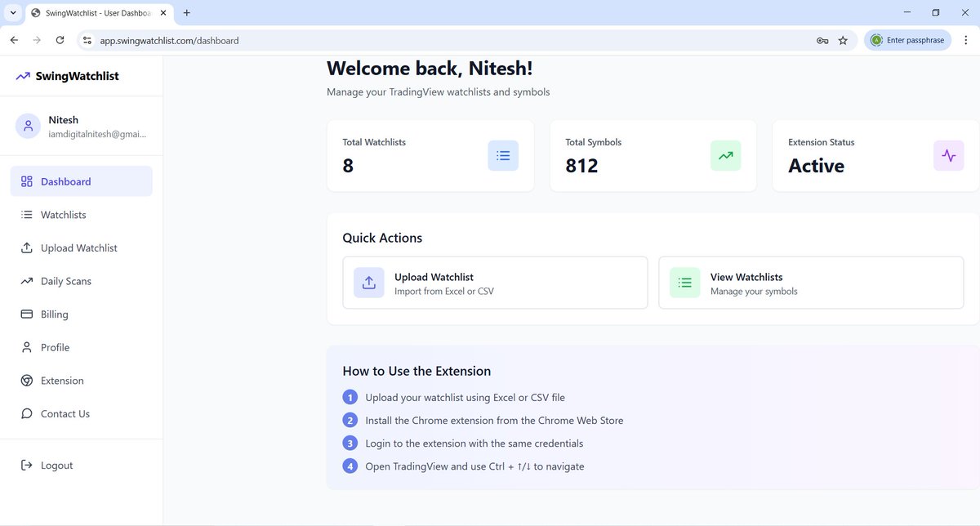Image resolution: width=980 pixels, height=526 pixels.
Task: Click the Billing credit card icon
Action: coord(27,314)
